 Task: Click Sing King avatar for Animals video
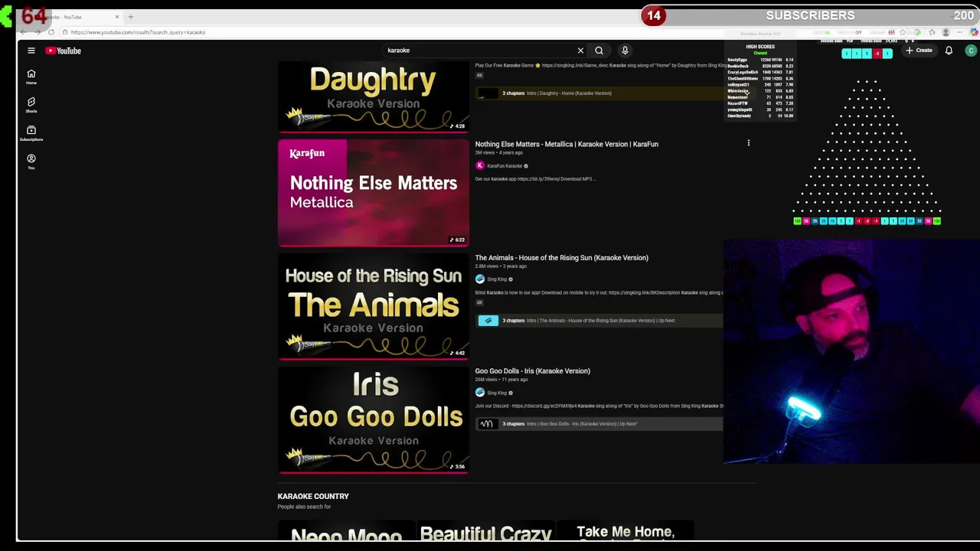(480, 279)
